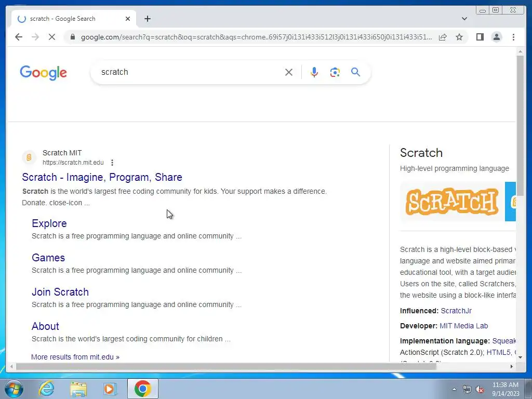Stop loading the page

pos(52,37)
